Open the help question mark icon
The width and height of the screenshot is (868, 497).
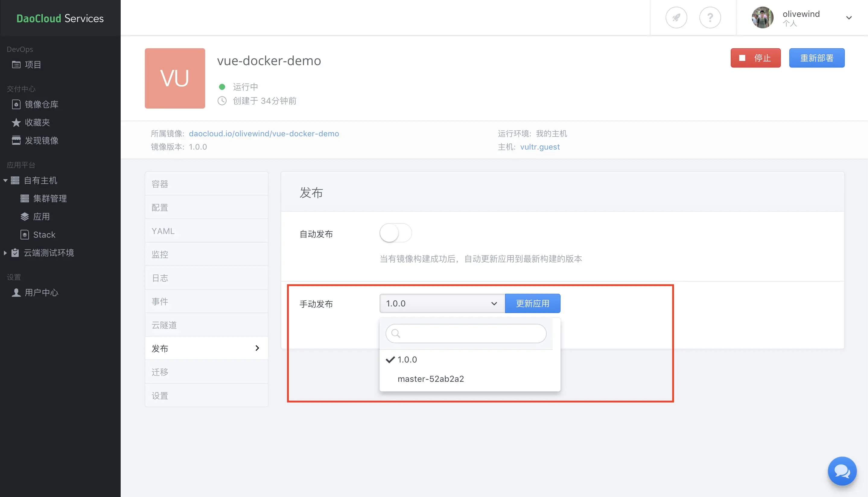[710, 17]
